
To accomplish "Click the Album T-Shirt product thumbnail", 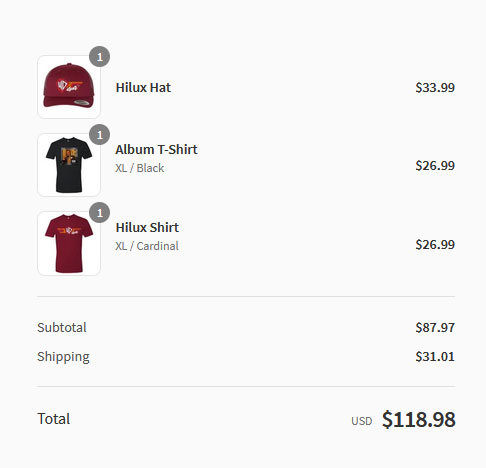I will click(x=69, y=165).
